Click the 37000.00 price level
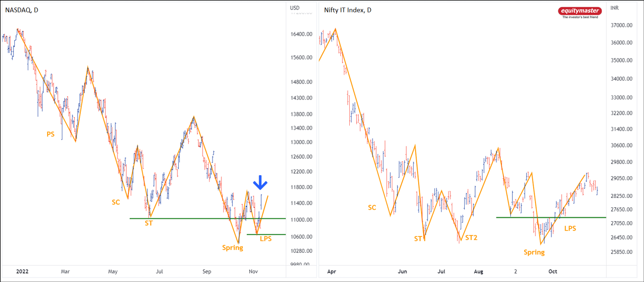The image size is (644, 282). tap(622, 26)
